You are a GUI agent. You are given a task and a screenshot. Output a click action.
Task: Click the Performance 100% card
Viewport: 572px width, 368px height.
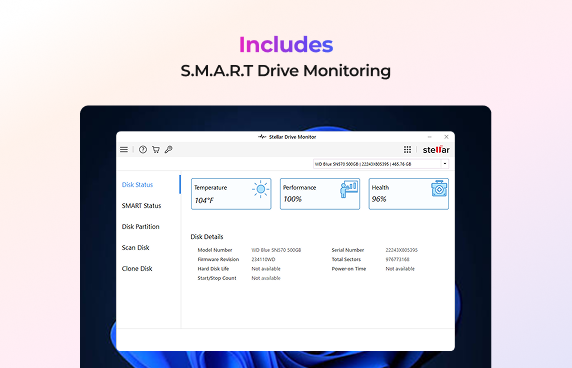tap(320, 194)
